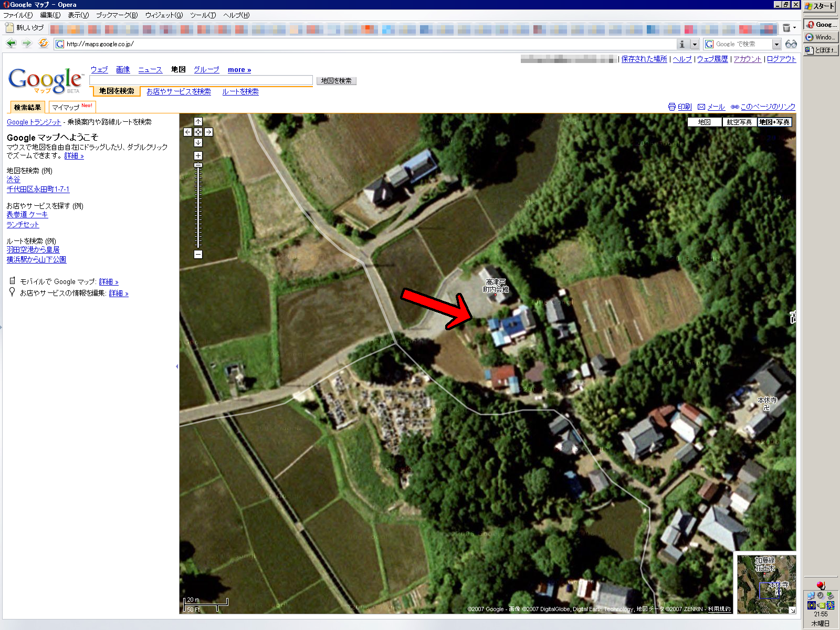Select the 地図+写真 hybrid view

click(x=774, y=122)
